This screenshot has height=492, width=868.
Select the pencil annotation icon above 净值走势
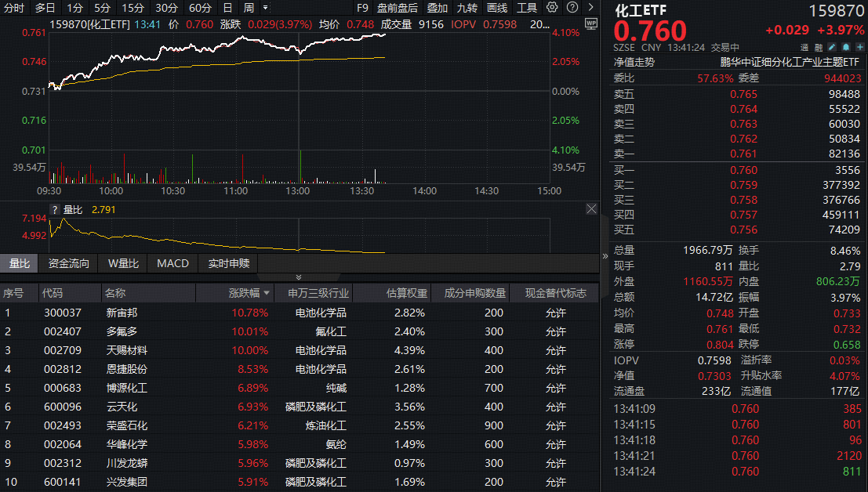831,47
